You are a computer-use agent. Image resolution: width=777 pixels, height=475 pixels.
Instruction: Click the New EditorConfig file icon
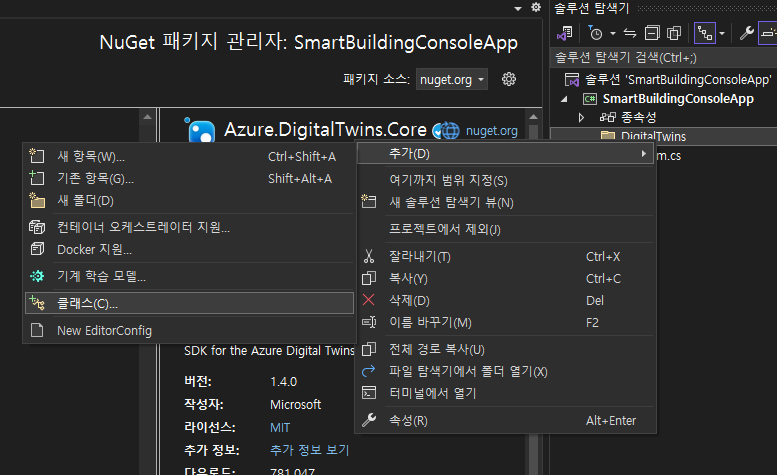(37, 330)
